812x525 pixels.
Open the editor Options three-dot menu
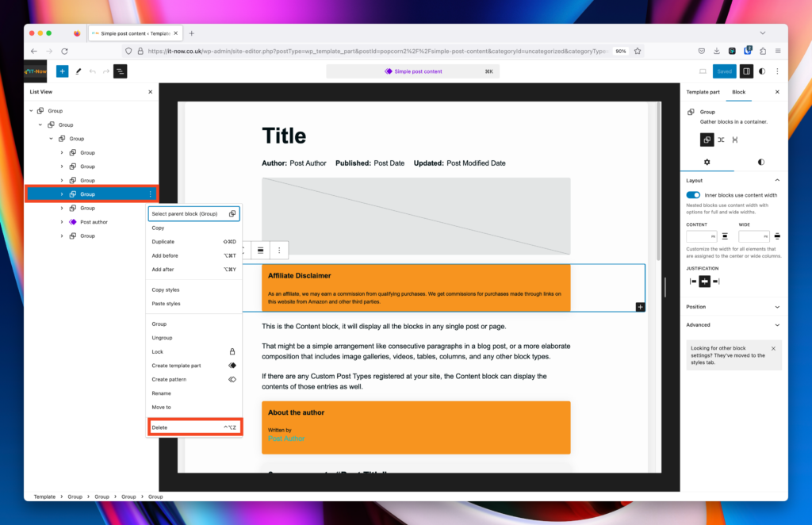click(777, 71)
